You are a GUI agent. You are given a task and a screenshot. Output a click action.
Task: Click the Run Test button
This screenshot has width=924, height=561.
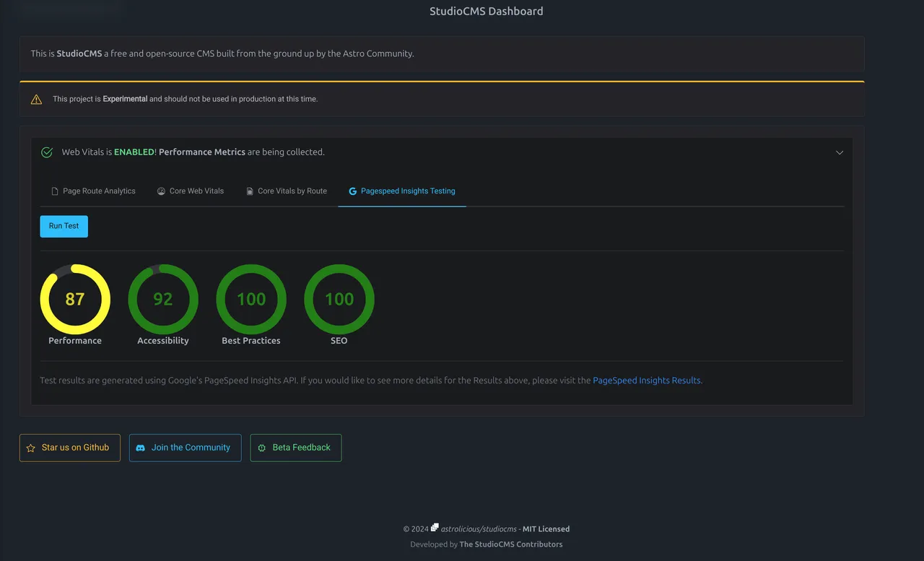pyautogui.click(x=64, y=226)
